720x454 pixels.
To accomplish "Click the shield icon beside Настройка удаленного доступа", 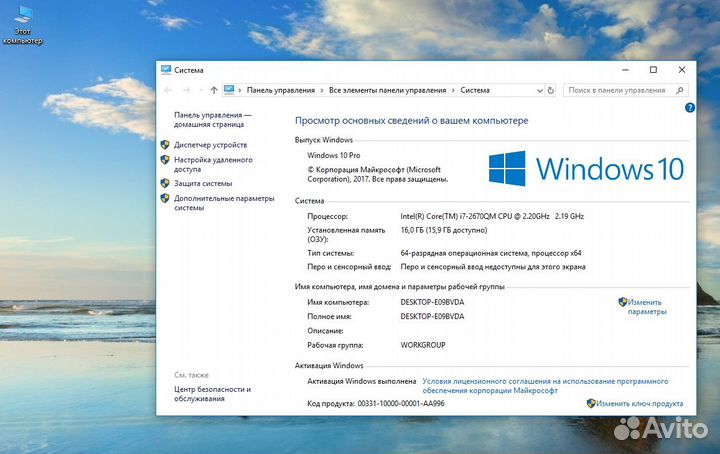I will pos(165,160).
